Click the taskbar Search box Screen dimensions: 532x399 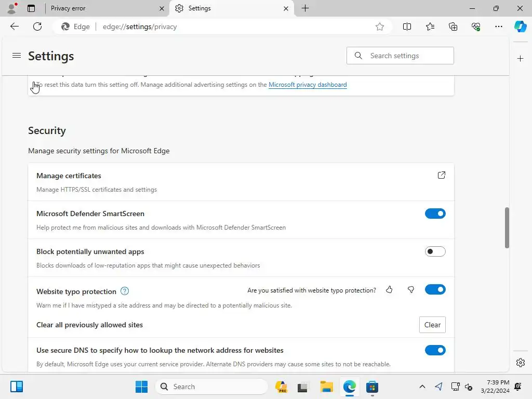211,387
